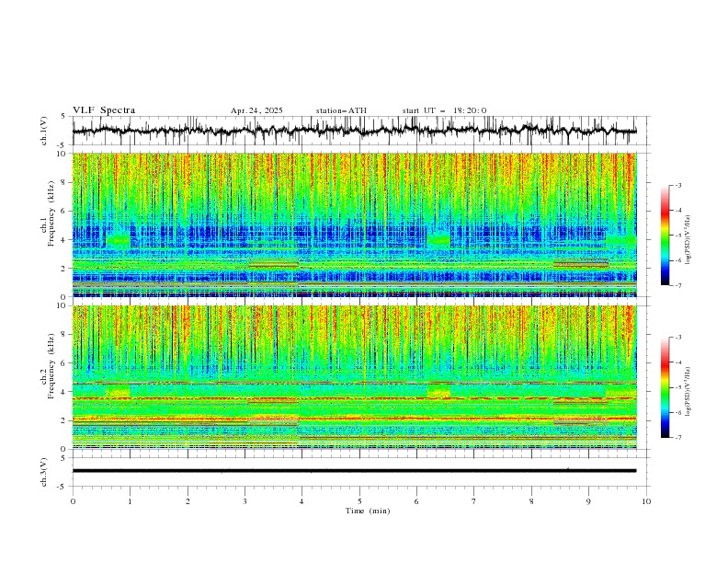Click the ch.3 flat voltage trace
The height and width of the screenshot is (563, 728).
[354, 471]
